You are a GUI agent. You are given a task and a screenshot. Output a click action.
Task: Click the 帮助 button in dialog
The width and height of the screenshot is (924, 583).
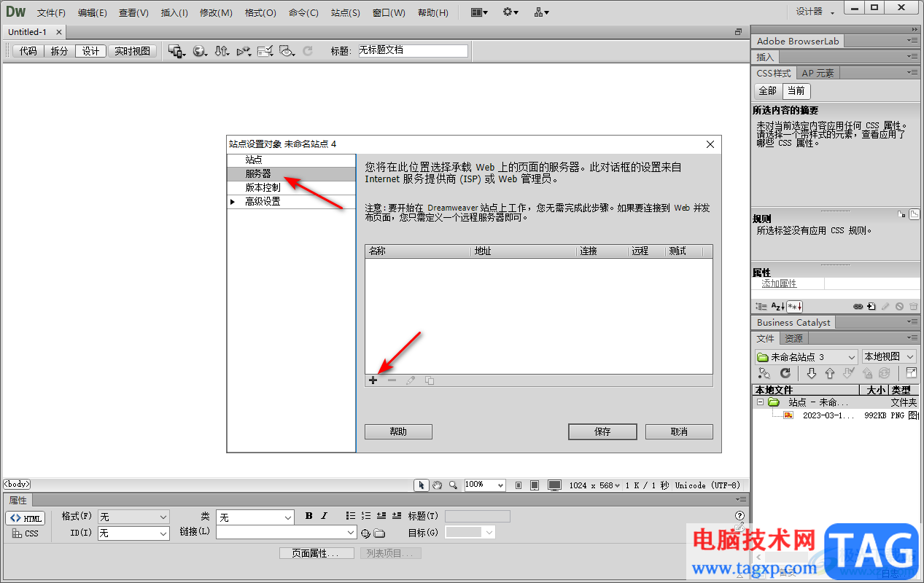click(x=398, y=431)
